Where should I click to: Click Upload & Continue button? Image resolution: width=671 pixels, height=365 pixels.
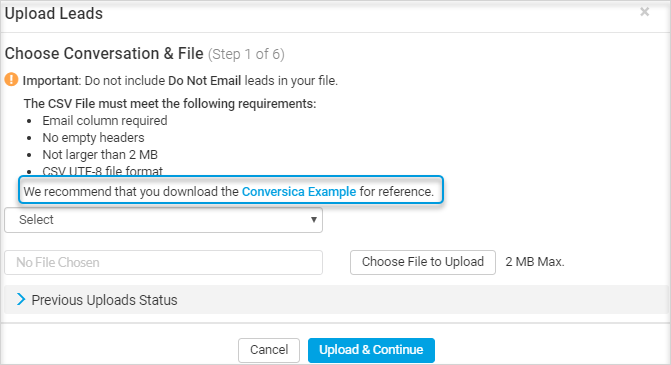pos(371,350)
